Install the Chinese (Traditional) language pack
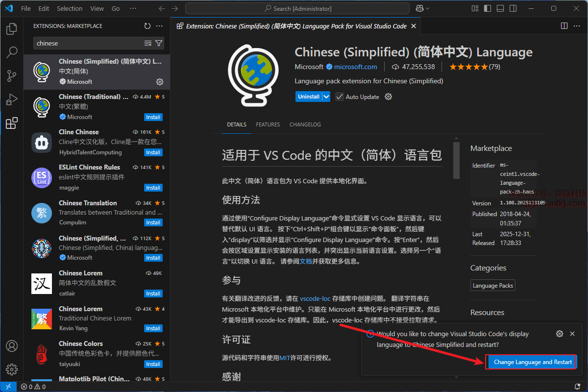 pos(153,117)
